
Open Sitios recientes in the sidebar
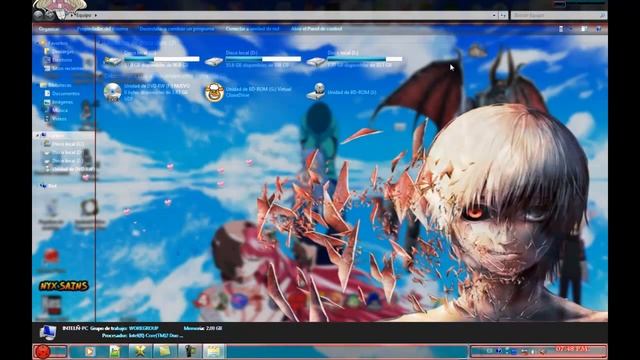tap(68, 68)
